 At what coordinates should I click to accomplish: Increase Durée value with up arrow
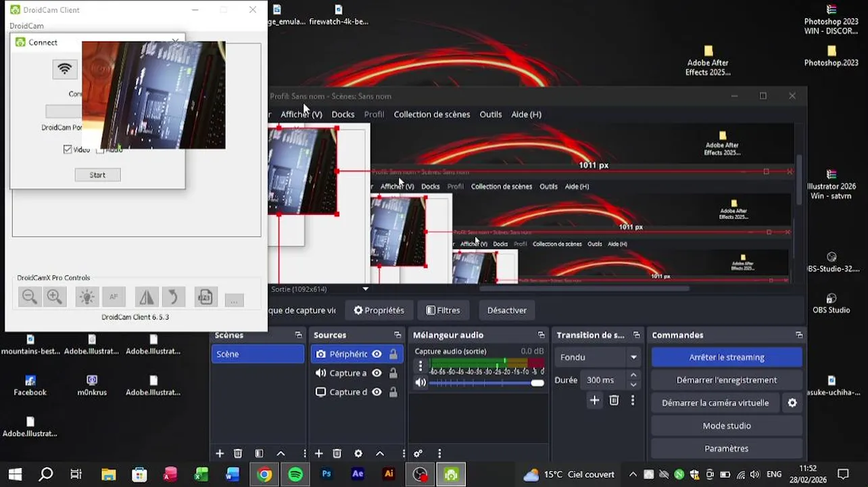(x=633, y=375)
